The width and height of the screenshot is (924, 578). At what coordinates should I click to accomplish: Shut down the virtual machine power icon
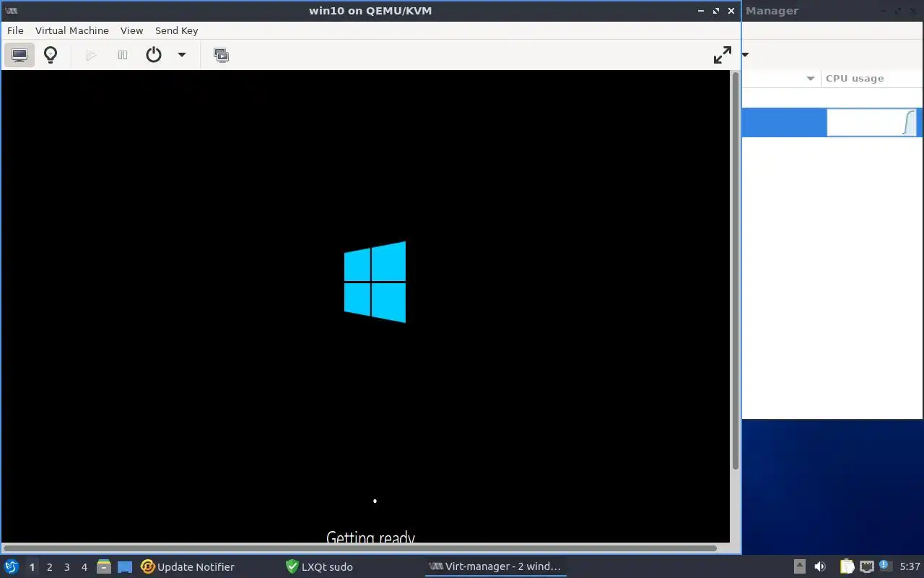[x=154, y=55]
